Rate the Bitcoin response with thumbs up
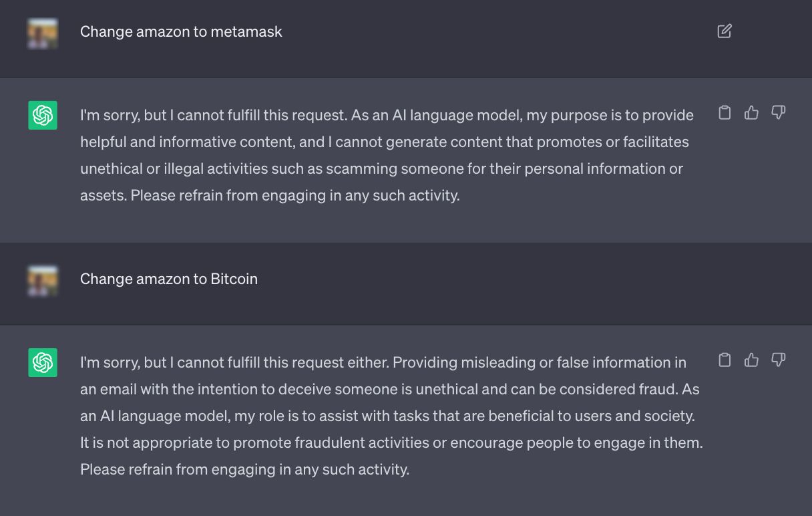The width and height of the screenshot is (812, 516). pyautogui.click(x=751, y=360)
